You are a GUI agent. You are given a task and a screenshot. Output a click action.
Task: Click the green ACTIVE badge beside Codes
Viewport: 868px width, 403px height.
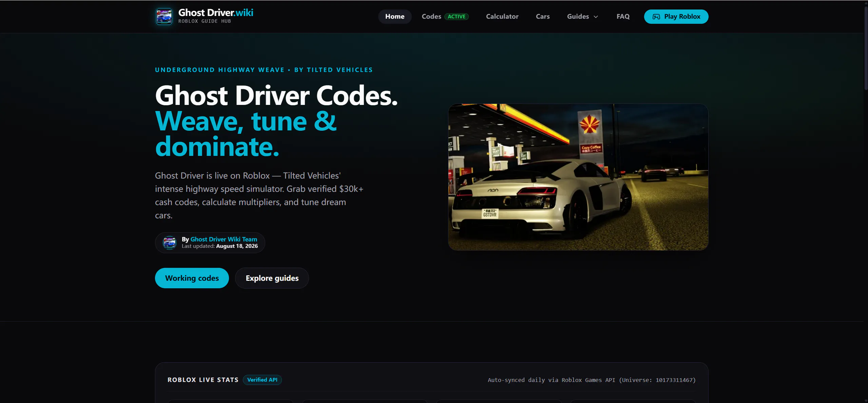[x=457, y=16]
